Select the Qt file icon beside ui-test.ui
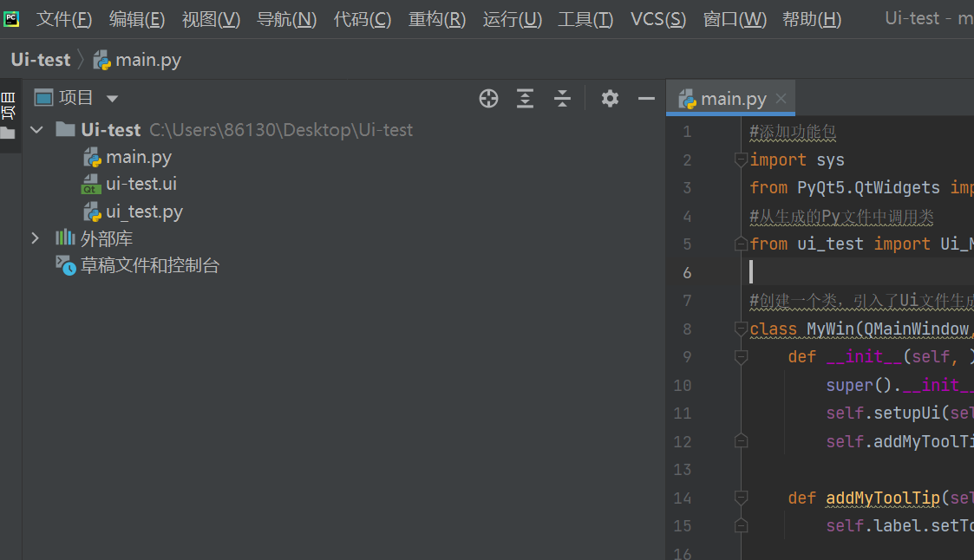Screen dimensions: 974x560 click(x=91, y=184)
